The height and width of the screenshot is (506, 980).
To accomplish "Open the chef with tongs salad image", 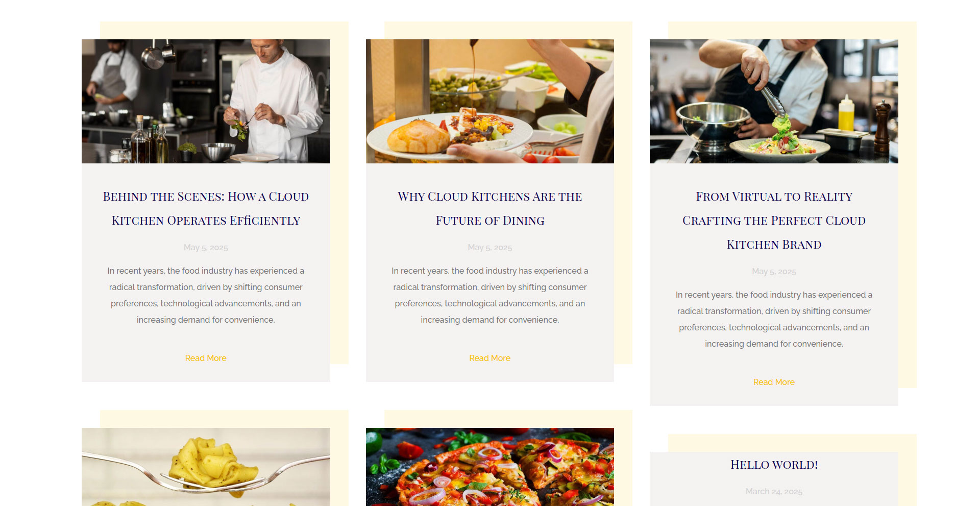I will click(774, 101).
